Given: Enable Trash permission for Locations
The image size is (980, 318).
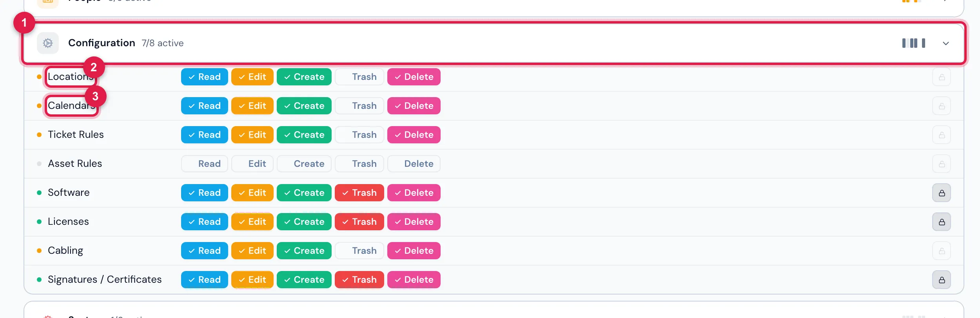Looking at the screenshot, I should coord(359,77).
